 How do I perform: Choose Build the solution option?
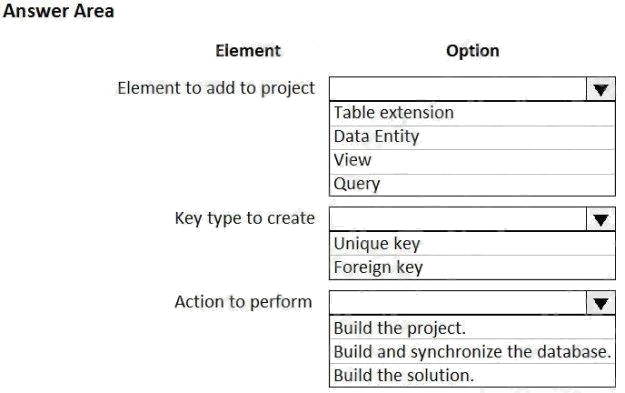tap(472, 375)
